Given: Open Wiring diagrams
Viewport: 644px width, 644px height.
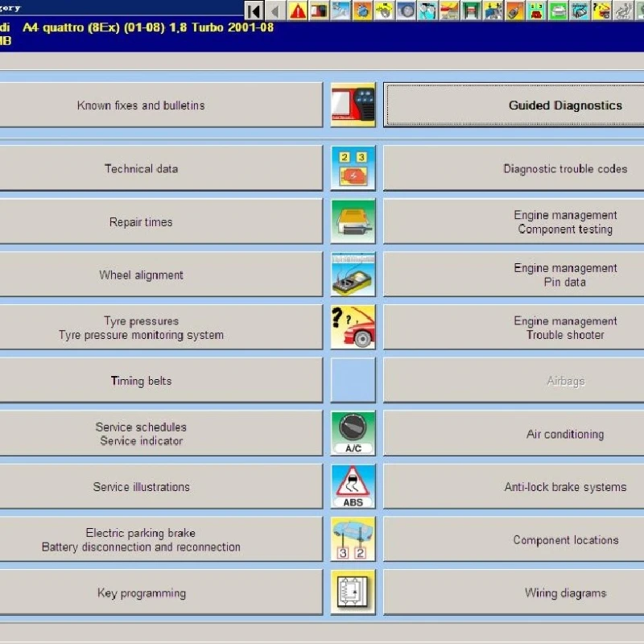Looking at the screenshot, I should pyautogui.click(x=514, y=592).
